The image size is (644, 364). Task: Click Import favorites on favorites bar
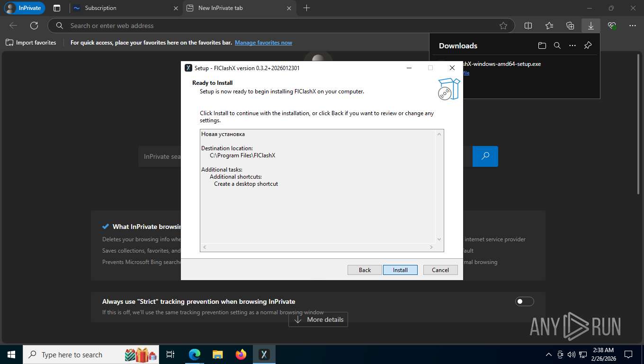31,43
